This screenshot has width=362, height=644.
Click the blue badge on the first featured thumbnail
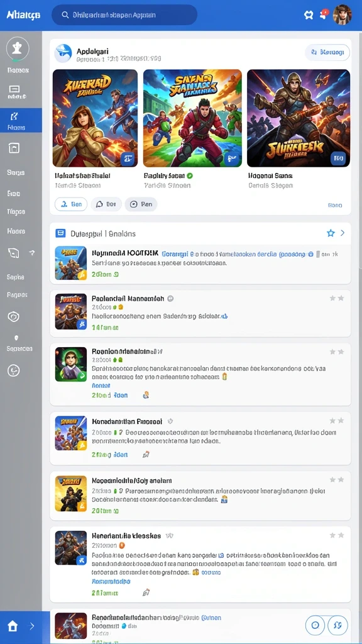tap(127, 158)
